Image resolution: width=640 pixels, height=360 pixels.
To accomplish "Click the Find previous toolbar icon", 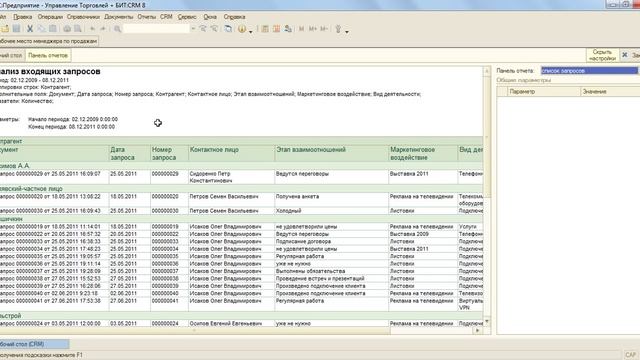I will [x=214, y=29].
